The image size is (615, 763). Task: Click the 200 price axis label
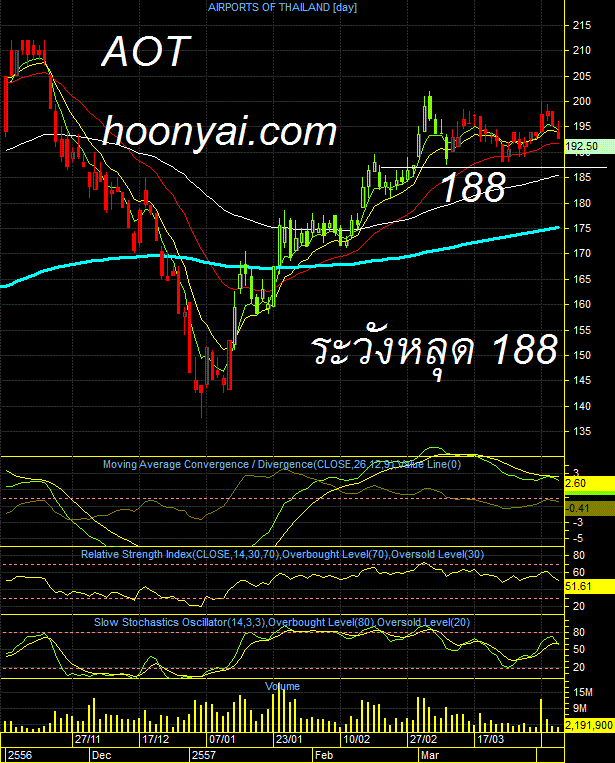(x=582, y=101)
